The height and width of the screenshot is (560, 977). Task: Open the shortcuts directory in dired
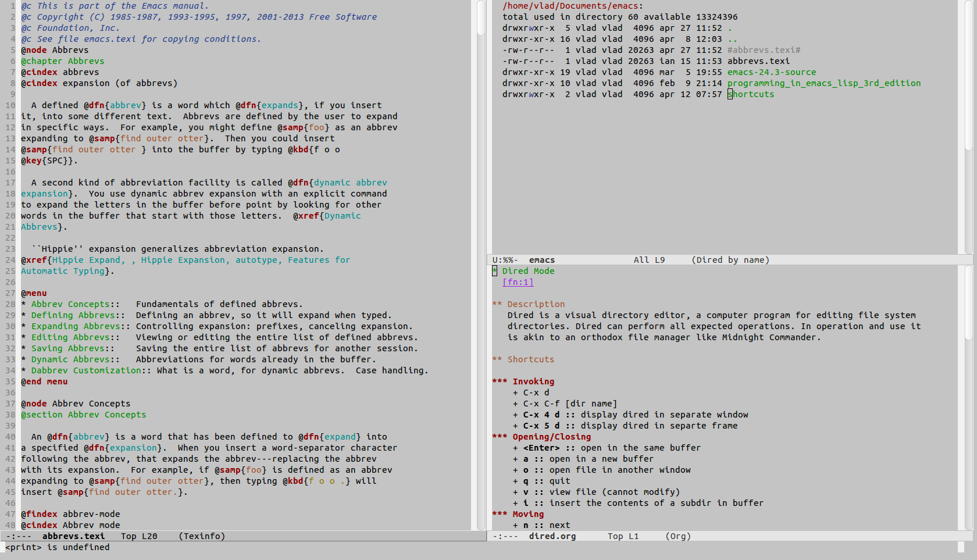tap(751, 94)
